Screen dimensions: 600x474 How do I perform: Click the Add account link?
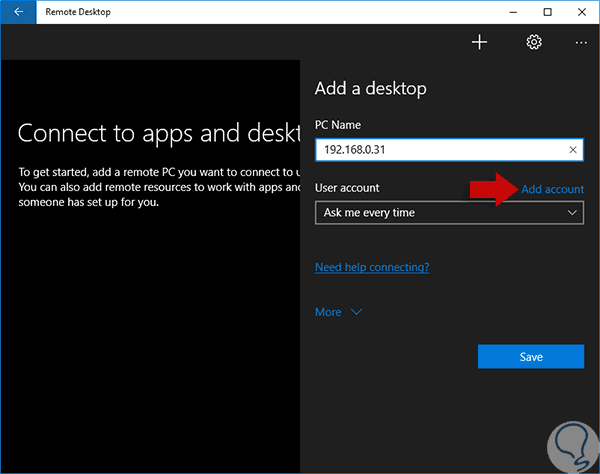[553, 189]
